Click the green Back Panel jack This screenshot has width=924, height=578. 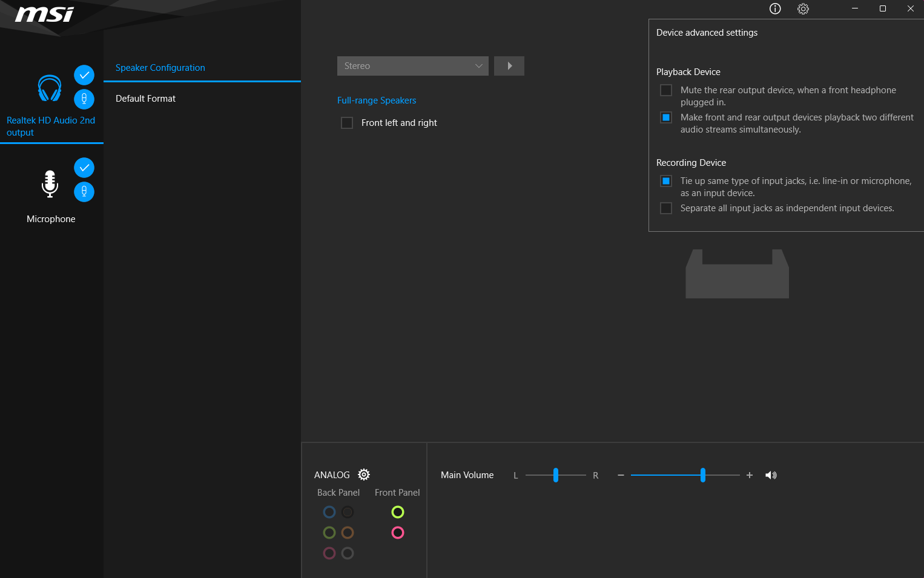click(x=329, y=533)
